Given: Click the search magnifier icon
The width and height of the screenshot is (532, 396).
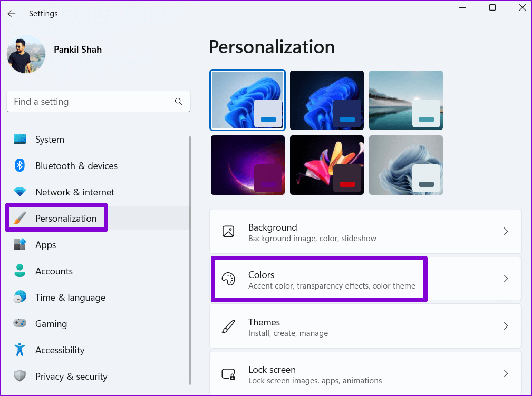Looking at the screenshot, I should point(178,102).
